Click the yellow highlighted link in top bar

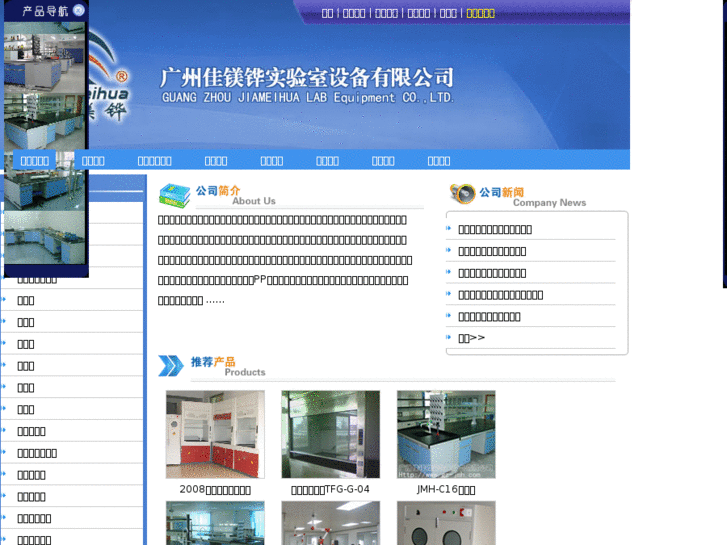tap(480, 13)
